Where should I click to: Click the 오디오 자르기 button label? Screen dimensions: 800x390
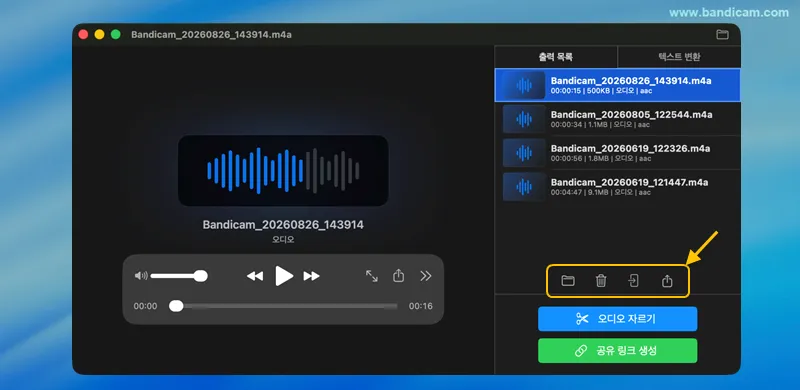point(627,319)
